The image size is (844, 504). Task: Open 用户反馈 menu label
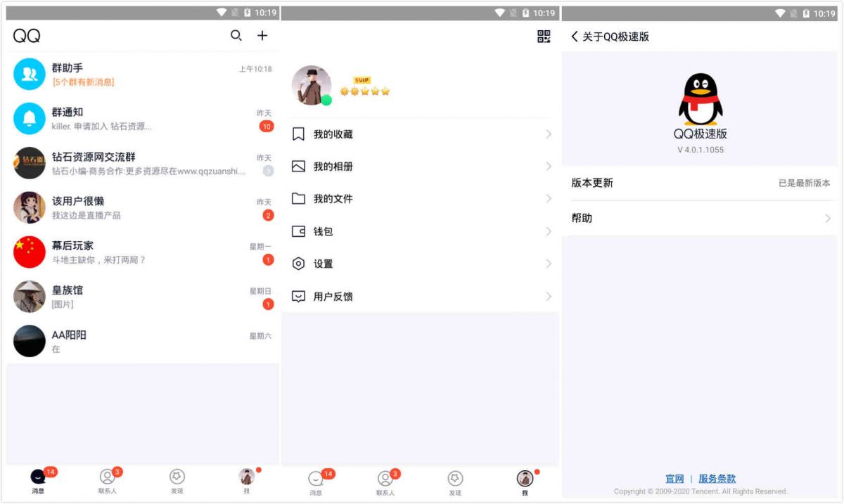point(333,297)
